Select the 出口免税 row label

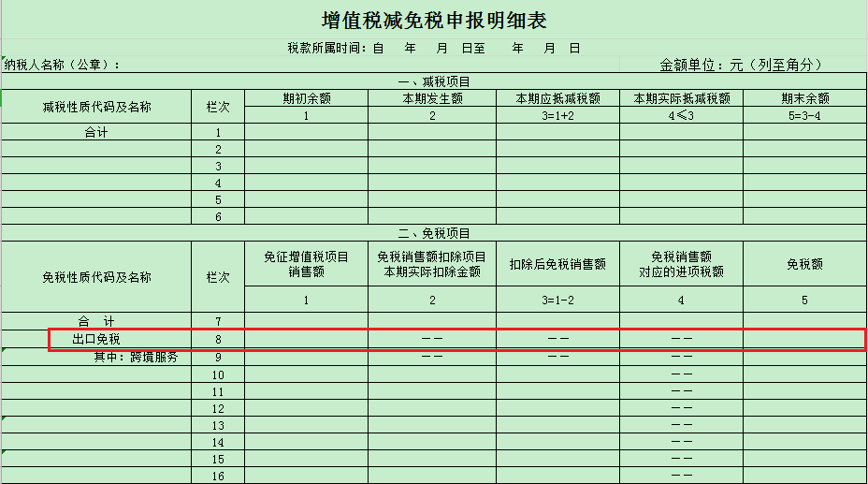point(96,339)
